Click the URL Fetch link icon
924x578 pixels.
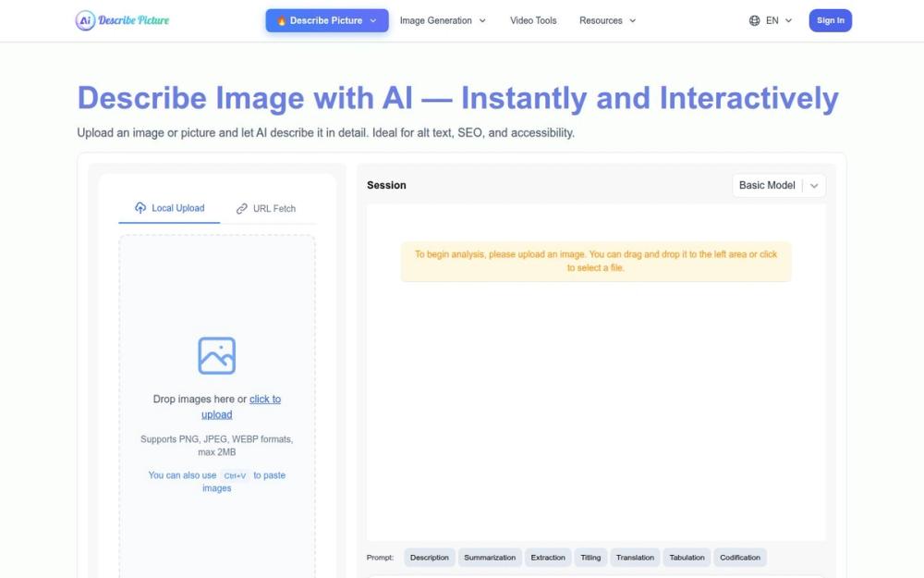[x=242, y=208]
